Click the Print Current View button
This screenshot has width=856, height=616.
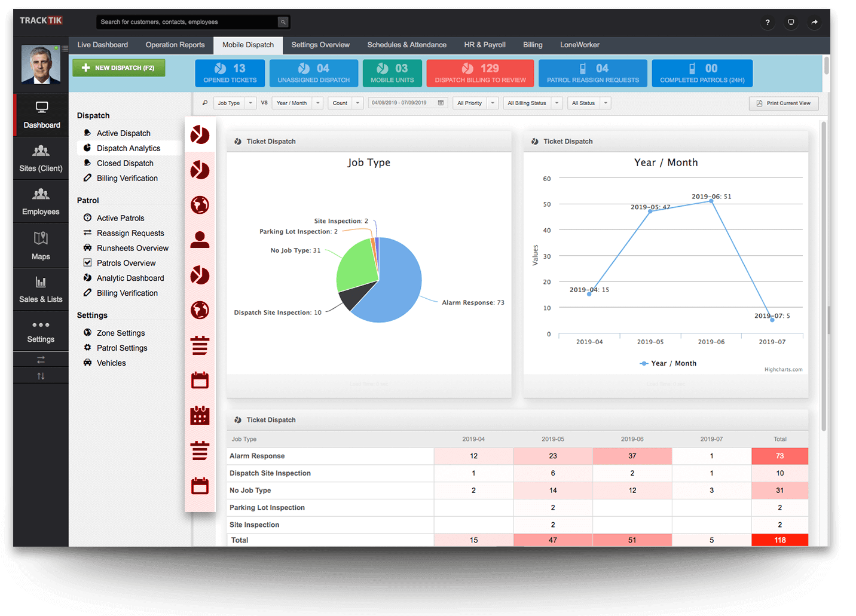pos(783,103)
